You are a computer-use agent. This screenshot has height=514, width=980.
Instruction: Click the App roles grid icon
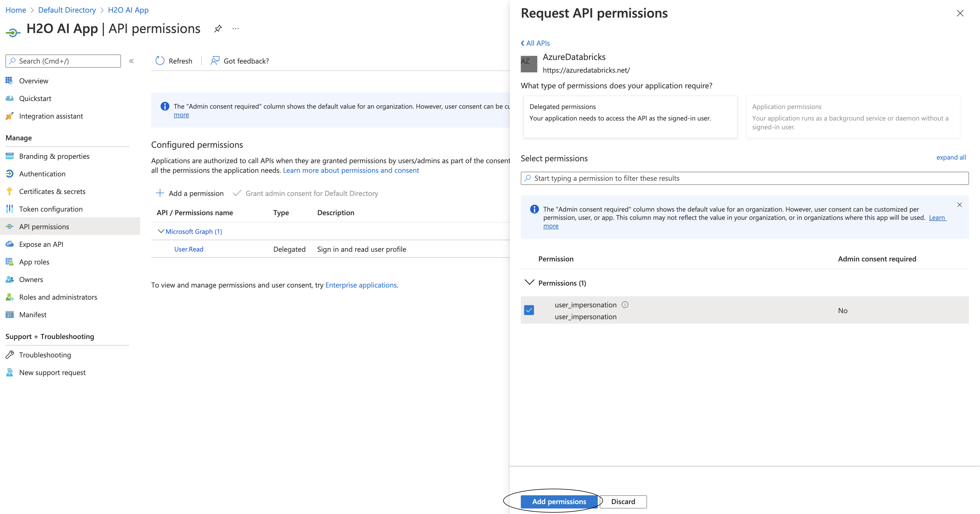tap(10, 262)
